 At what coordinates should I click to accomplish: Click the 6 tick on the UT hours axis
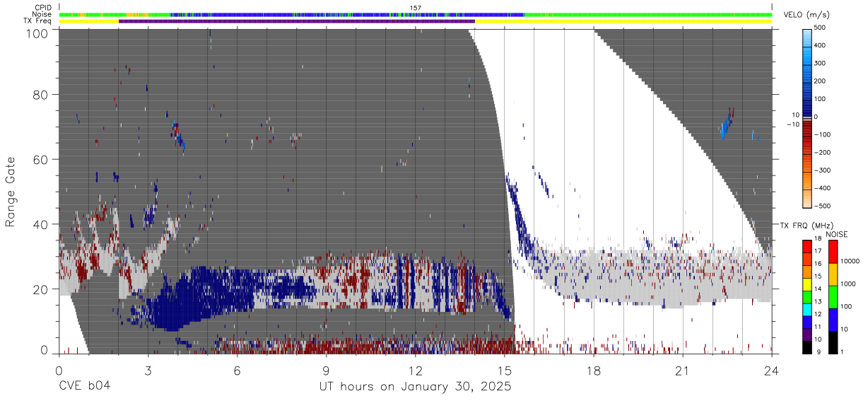pyautogui.click(x=237, y=371)
